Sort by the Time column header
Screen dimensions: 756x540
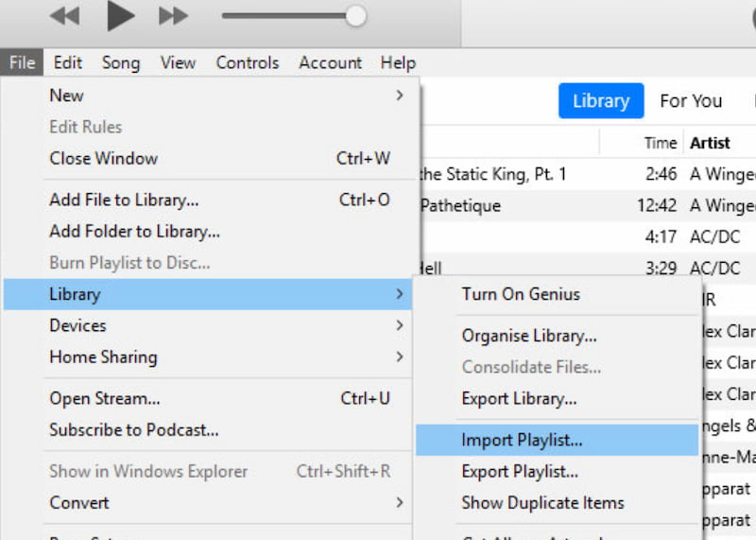642,143
